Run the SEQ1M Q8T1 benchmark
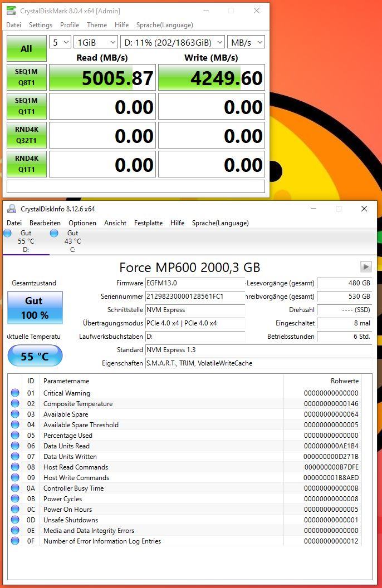Viewport: 382px width, 588px height. coord(27,77)
